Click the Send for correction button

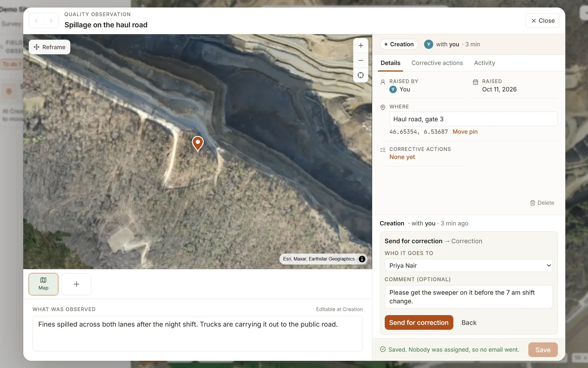pyautogui.click(x=419, y=323)
